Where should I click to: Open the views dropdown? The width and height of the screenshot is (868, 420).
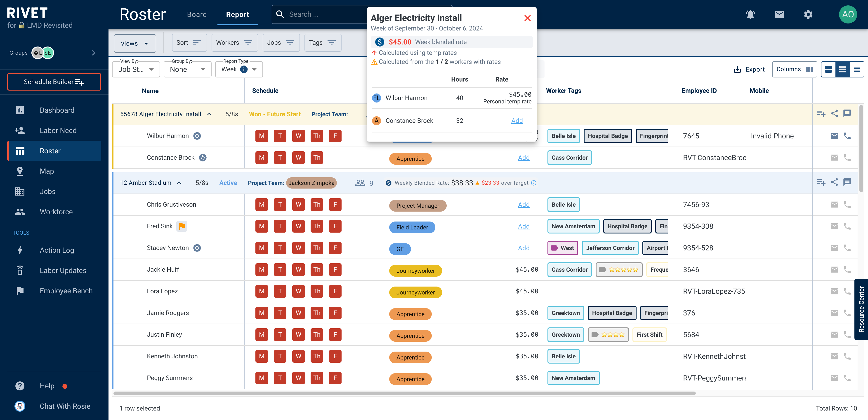click(135, 43)
